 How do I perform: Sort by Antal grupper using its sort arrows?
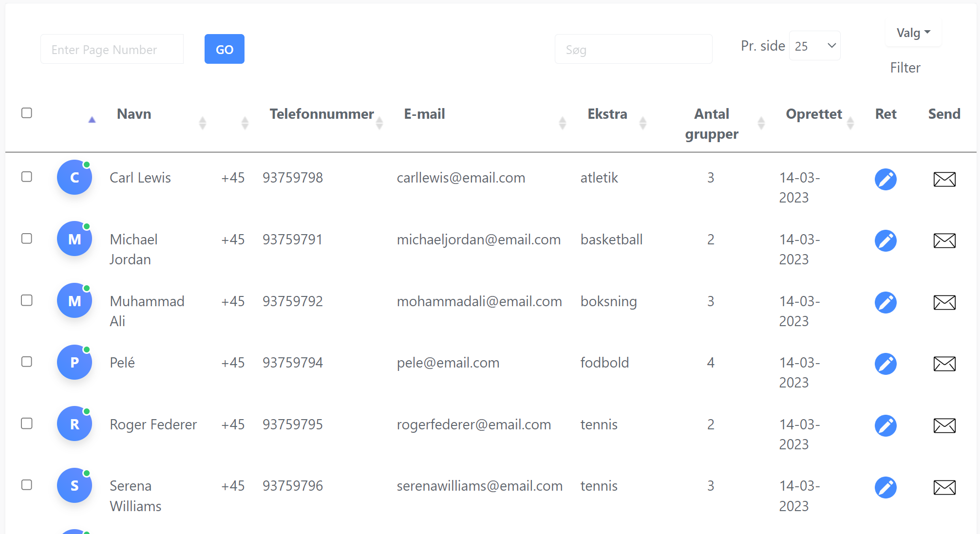point(761,123)
